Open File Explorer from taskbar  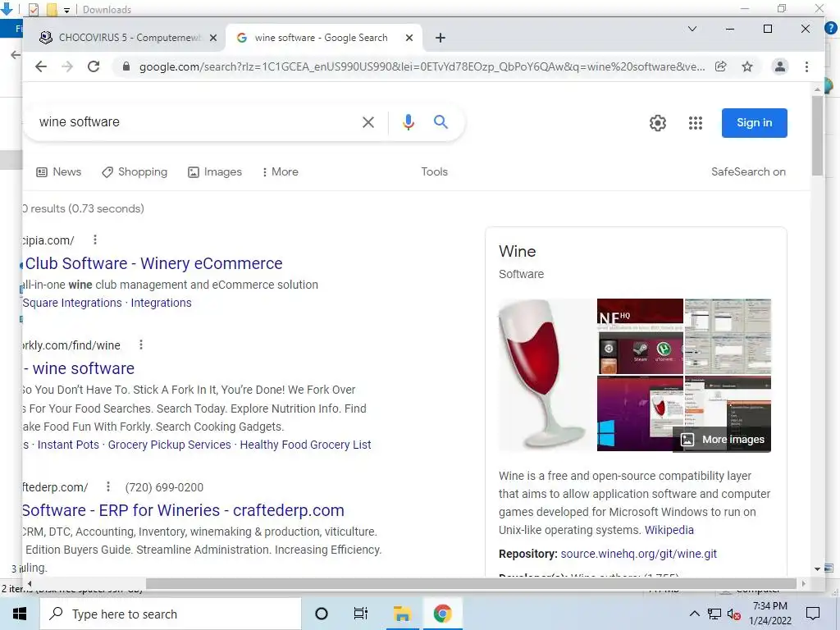tap(402, 614)
